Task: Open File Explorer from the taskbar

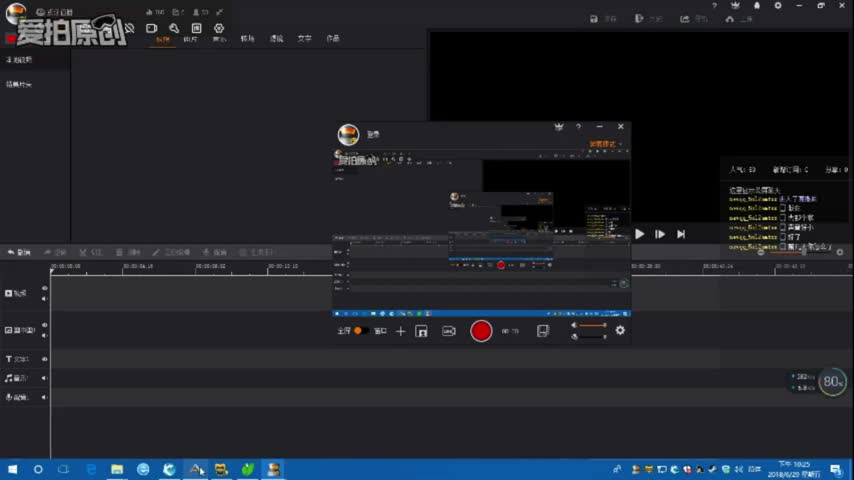Action: click(117, 469)
